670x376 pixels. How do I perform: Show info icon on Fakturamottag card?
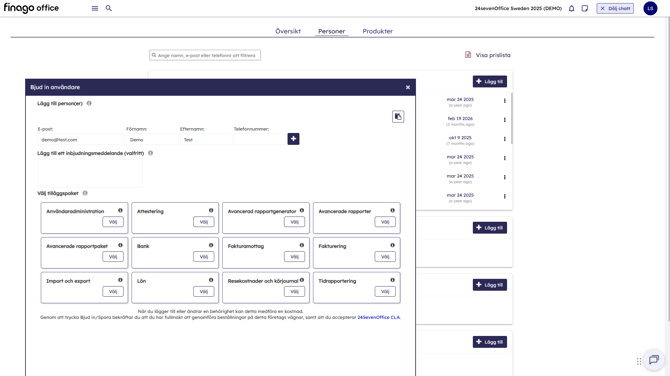pos(302,245)
